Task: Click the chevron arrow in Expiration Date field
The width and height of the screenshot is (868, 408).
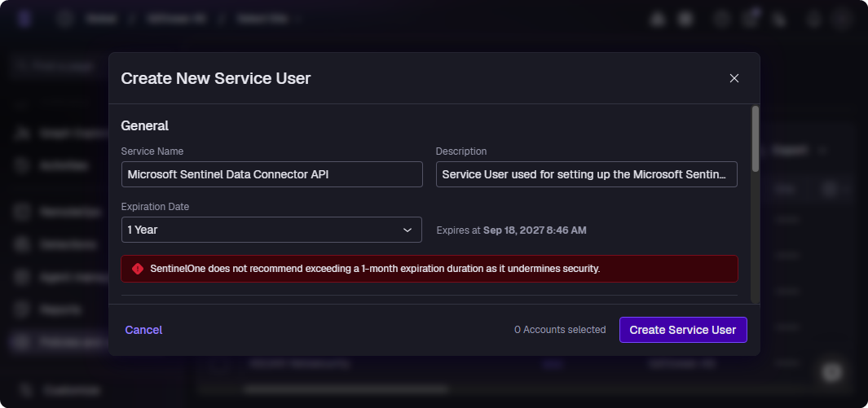Action: [408, 230]
